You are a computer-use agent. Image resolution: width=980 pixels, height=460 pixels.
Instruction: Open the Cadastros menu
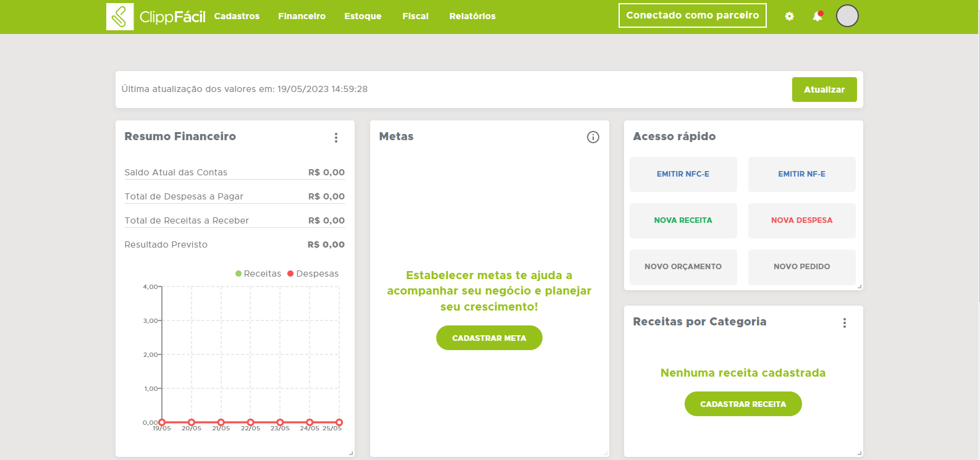tap(237, 16)
